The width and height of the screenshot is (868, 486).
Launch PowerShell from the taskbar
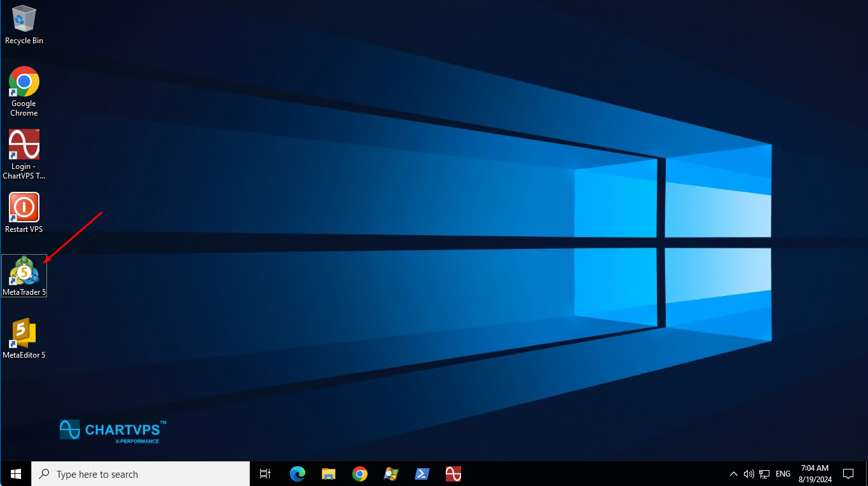(422, 474)
